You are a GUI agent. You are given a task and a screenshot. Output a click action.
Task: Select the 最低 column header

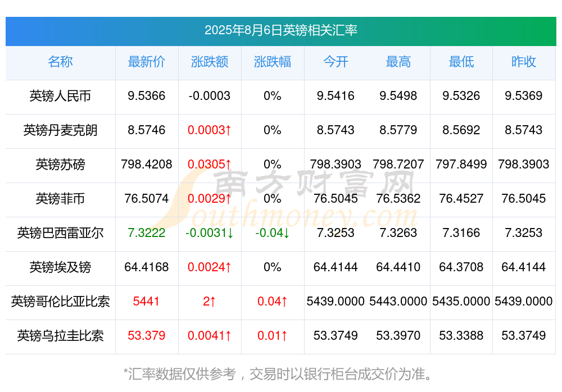pyautogui.click(x=461, y=62)
